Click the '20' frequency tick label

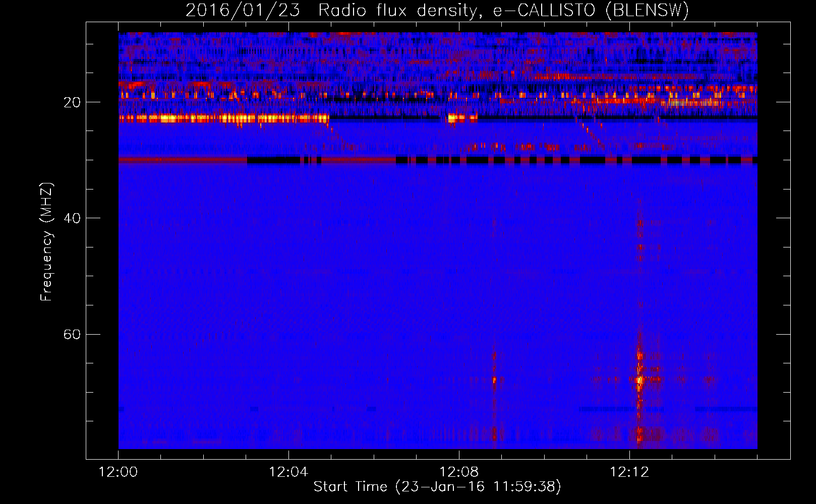72,102
